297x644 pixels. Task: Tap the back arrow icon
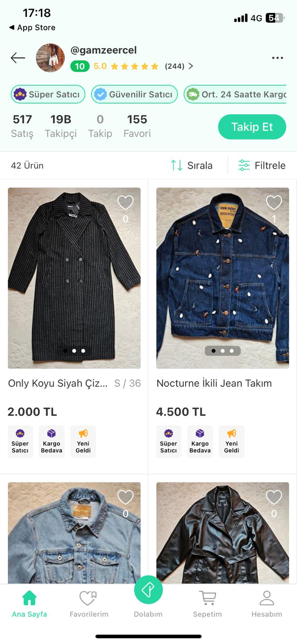click(x=18, y=58)
